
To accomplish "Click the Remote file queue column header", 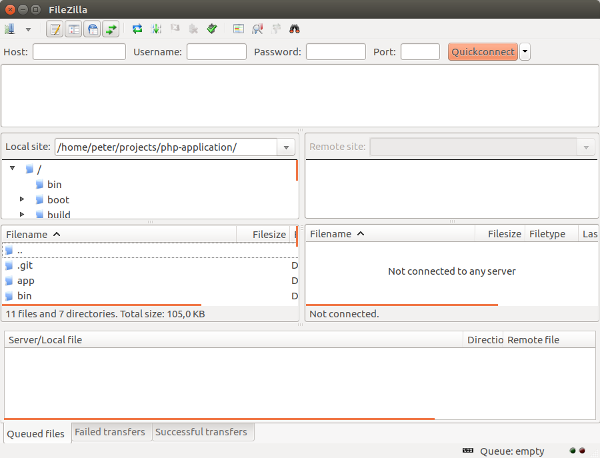I will click(549, 340).
